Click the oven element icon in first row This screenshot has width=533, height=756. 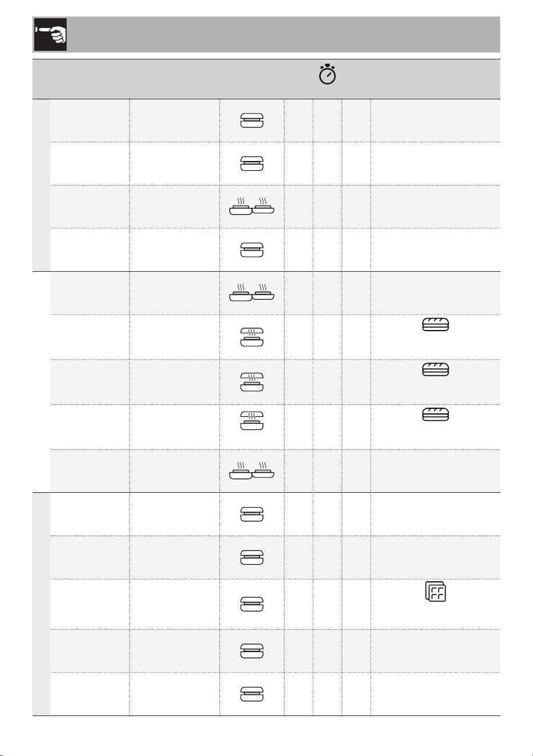tap(252, 120)
